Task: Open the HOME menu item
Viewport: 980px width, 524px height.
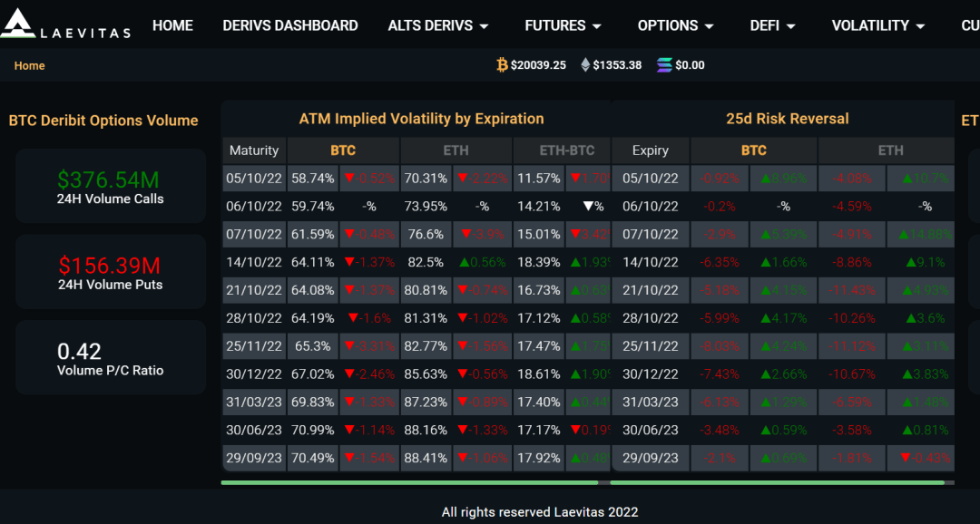Action: pos(173,25)
